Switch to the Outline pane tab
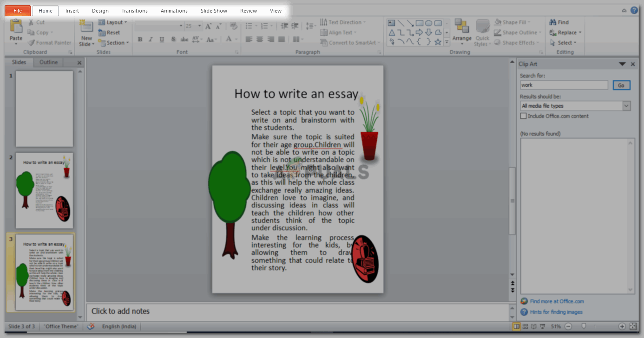 coord(48,62)
